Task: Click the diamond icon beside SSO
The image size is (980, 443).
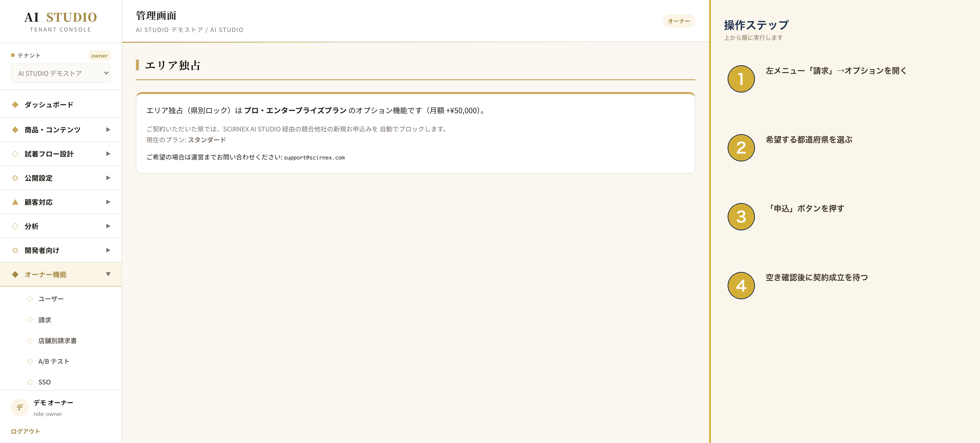Action: pos(30,382)
